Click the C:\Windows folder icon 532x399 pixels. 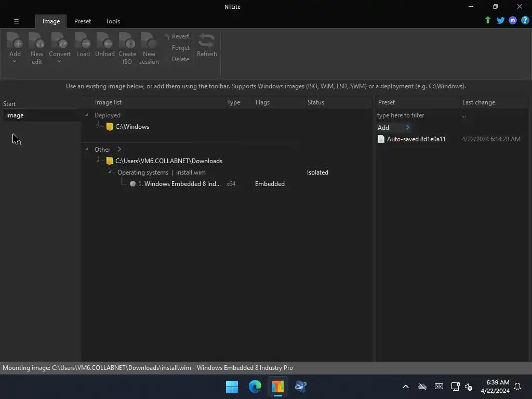pyautogui.click(x=109, y=127)
